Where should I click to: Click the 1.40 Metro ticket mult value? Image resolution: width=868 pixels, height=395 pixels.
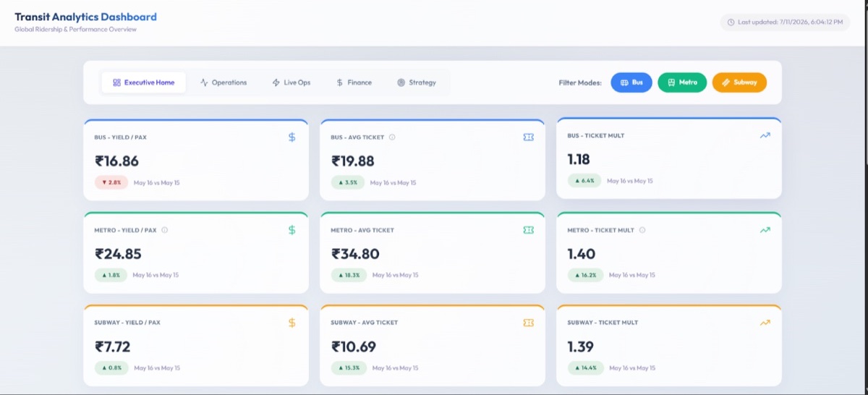(x=582, y=254)
